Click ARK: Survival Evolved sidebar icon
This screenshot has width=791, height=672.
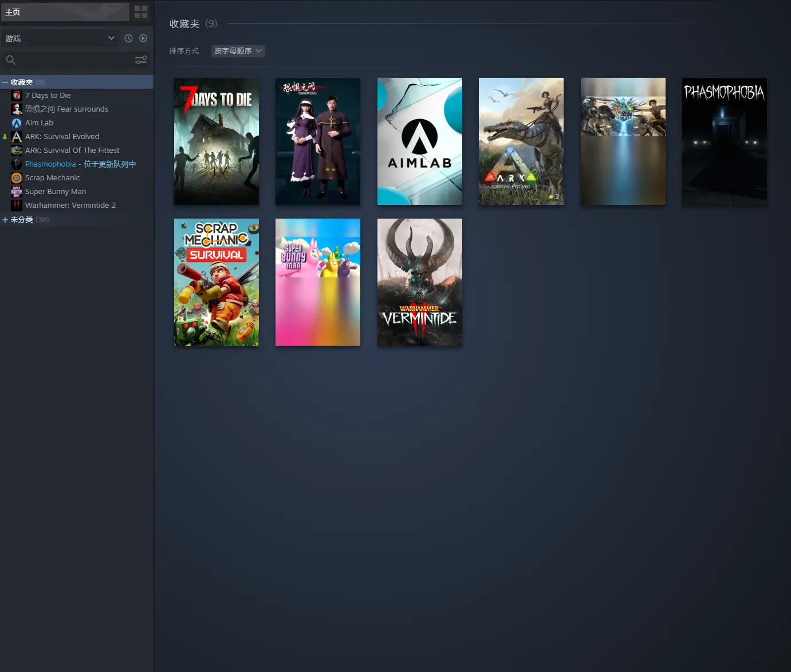point(17,137)
